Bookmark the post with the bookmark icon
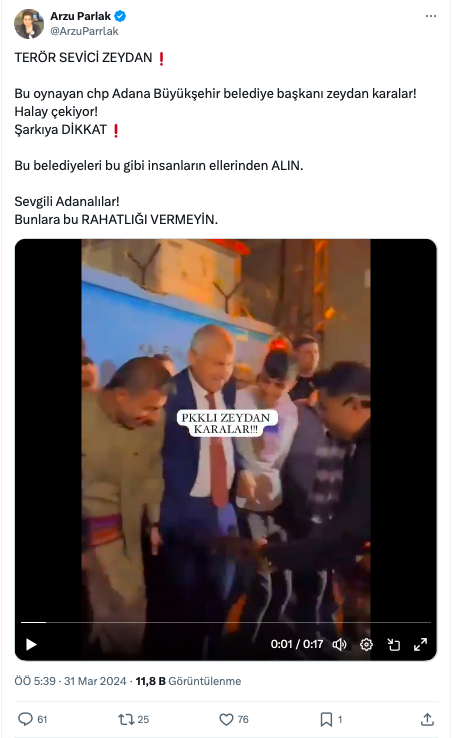Screen dimensions: 452x738 pos(326,719)
